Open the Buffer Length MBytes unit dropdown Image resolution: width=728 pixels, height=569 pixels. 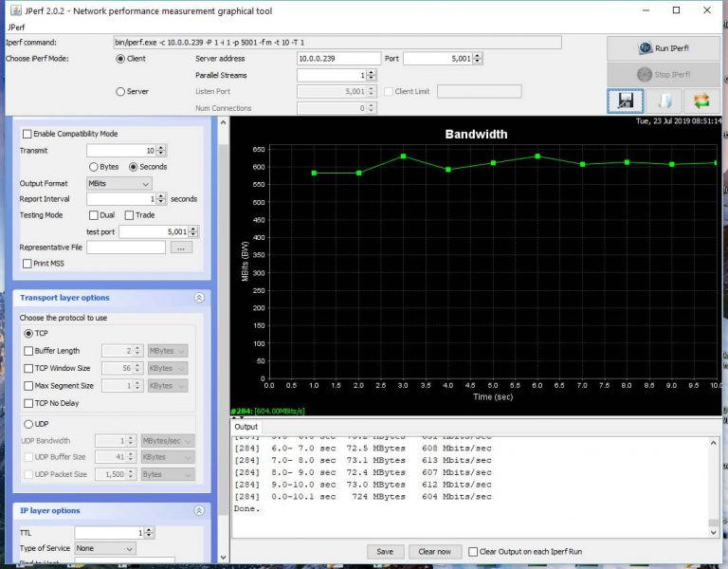point(168,351)
